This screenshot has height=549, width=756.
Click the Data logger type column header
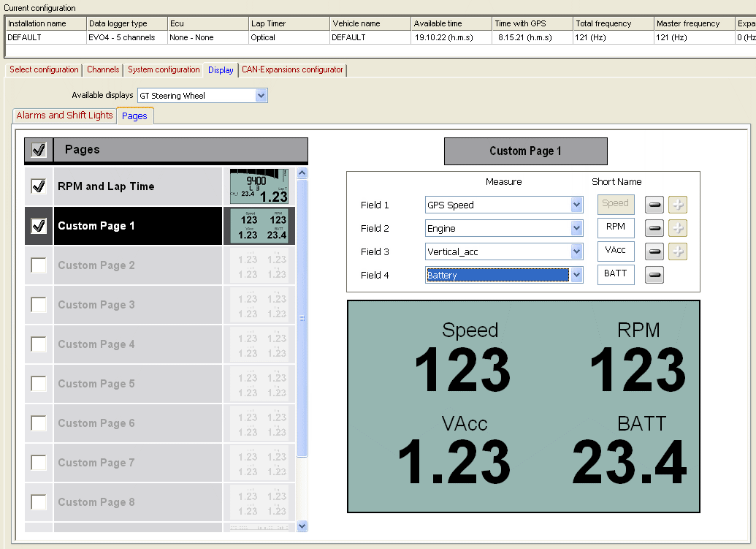point(127,23)
